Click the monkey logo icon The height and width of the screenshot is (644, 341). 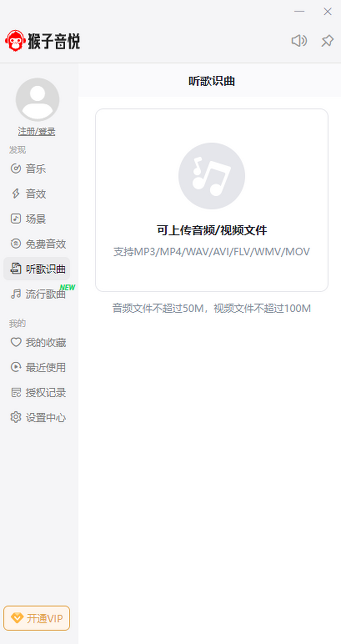click(15, 41)
